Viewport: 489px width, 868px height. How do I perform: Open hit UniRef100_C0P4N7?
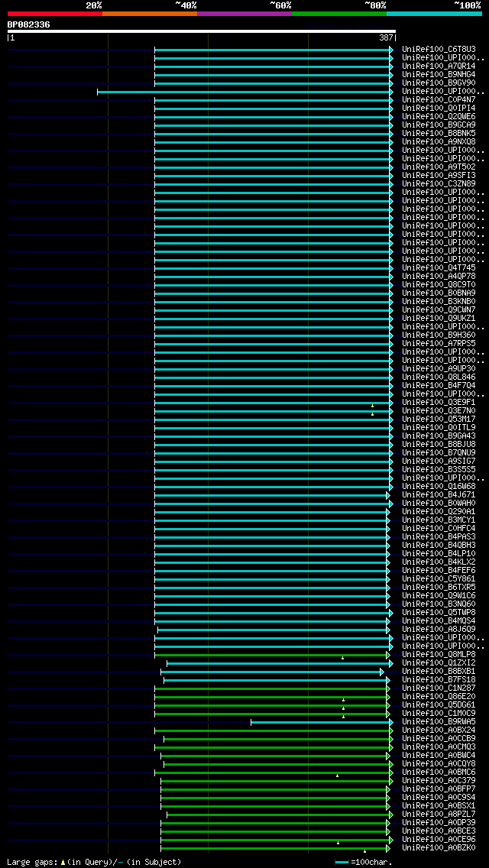(x=439, y=99)
